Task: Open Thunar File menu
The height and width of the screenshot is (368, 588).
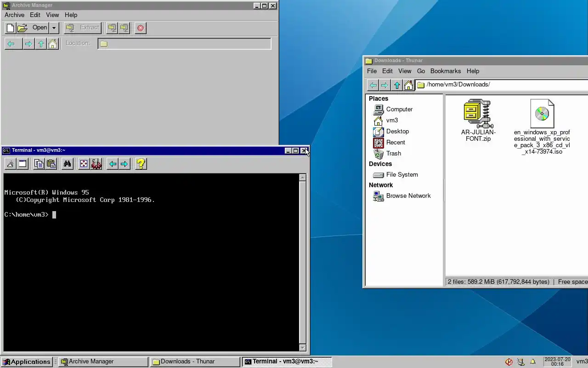Action: click(372, 71)
